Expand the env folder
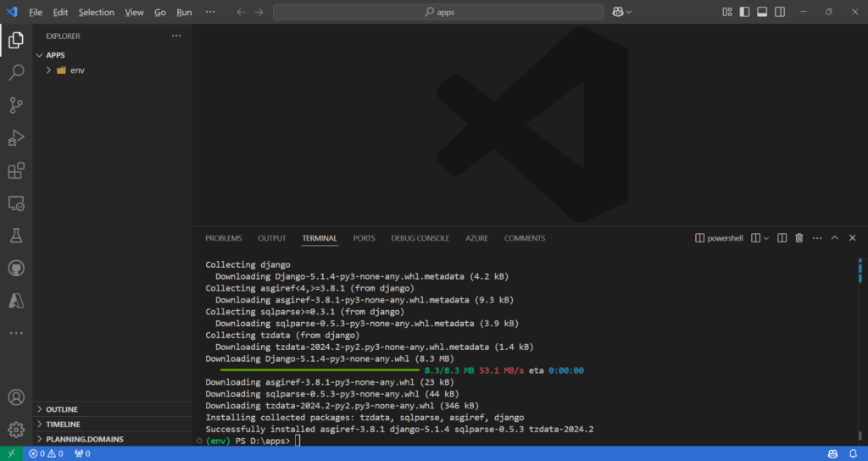 click(48, 70)
